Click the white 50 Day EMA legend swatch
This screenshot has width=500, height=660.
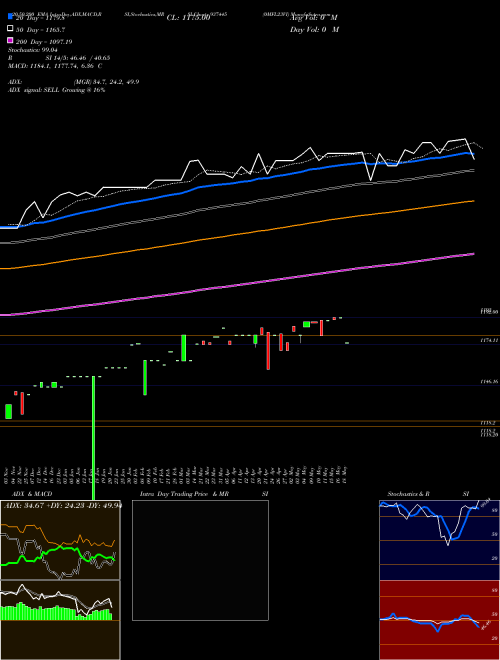[11, 28]
